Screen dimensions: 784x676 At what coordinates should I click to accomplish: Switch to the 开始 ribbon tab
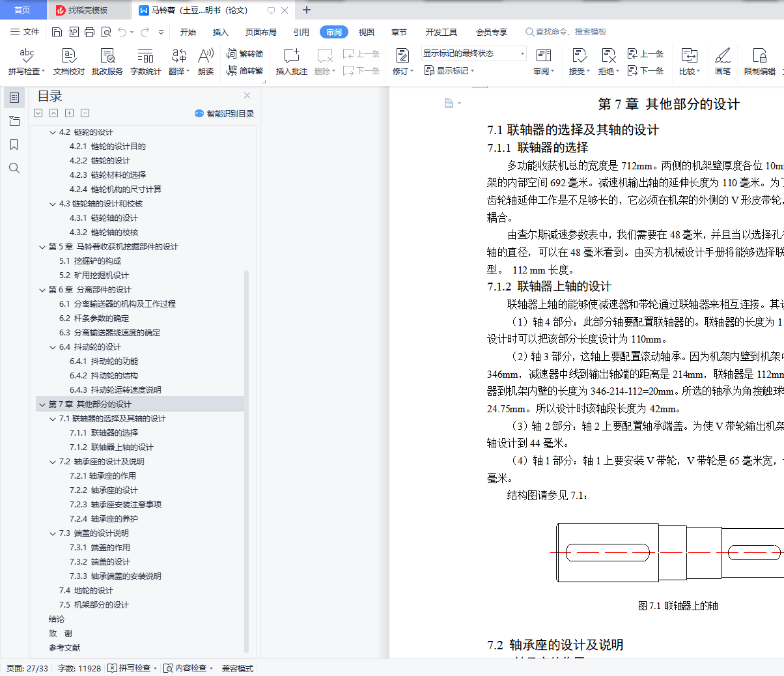tap(188, 32)
